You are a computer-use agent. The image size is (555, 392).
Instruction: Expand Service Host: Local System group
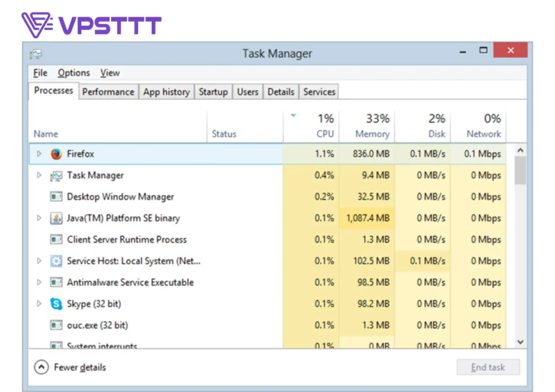point(39,261)
